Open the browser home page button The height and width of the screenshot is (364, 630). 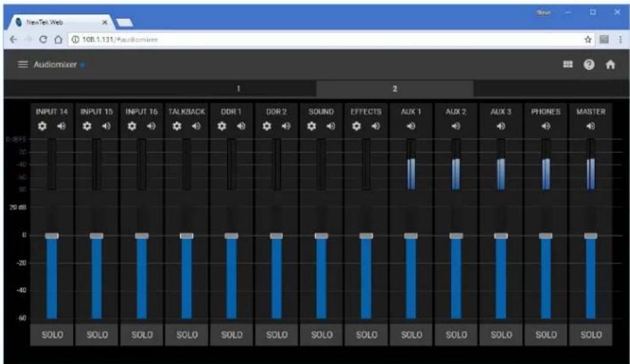(x=58, y=39)
